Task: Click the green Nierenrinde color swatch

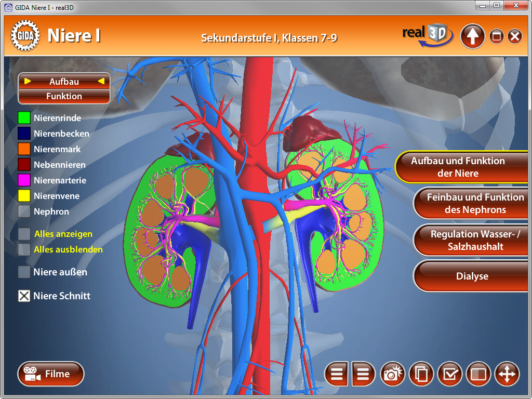Action: point(24,118)
